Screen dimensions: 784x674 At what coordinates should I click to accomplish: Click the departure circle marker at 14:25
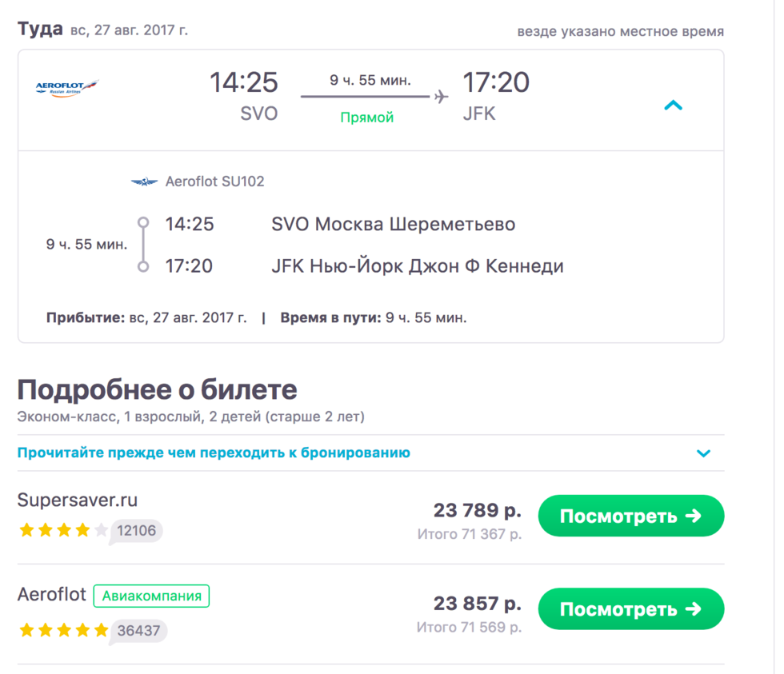coord(143,222)
